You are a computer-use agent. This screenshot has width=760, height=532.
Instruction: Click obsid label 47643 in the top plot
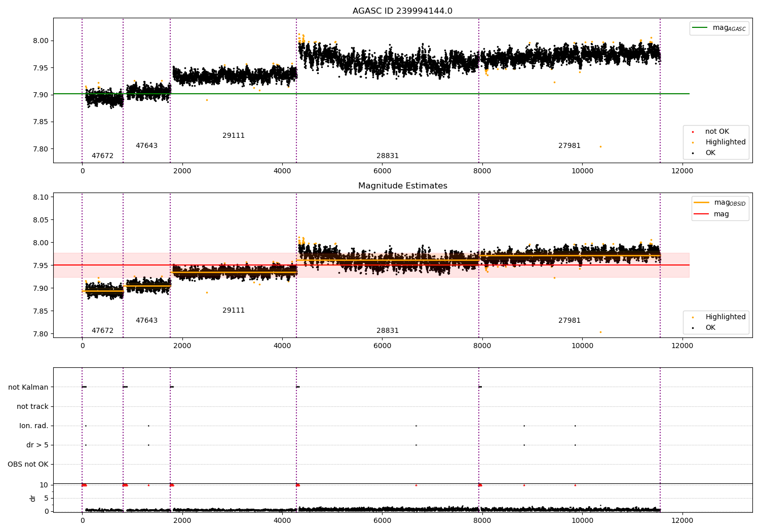click(x=146, y=146)
